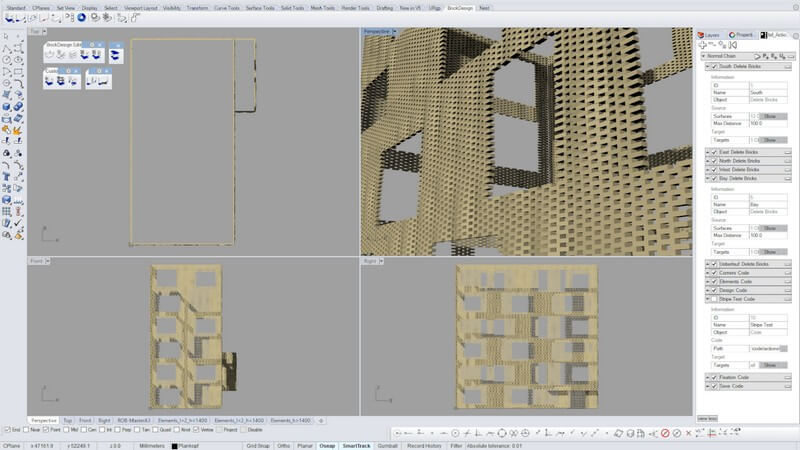
Task: Click Show button for Stripe Test Targets
Action: (770, 365)
